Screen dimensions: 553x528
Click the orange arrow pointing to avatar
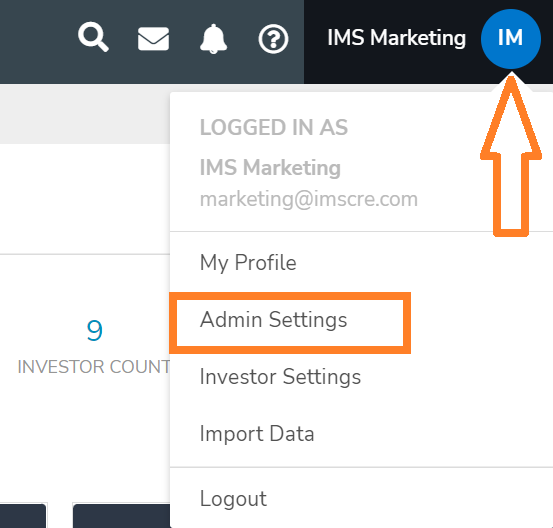[511, 155]
